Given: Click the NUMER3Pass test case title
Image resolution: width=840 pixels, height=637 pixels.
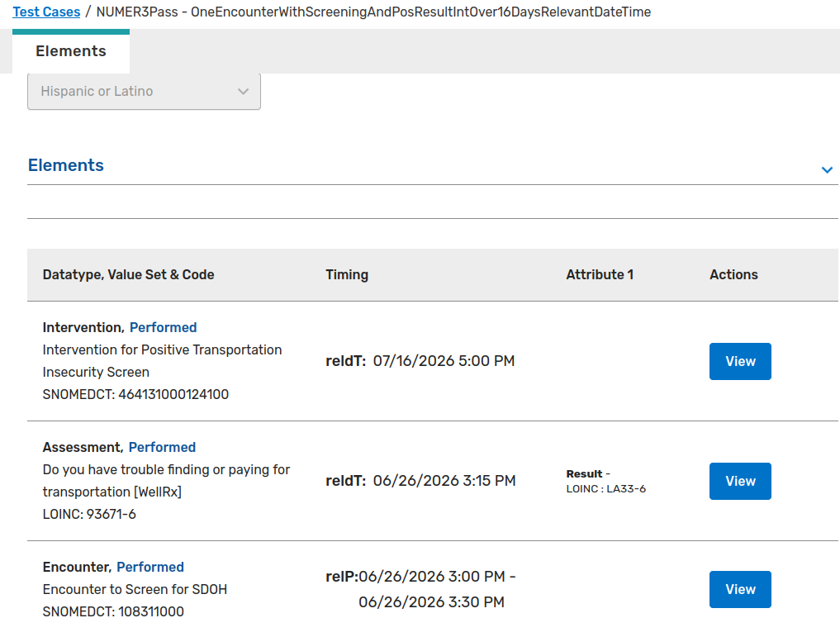Looking at the screenshot, I should (373, 12).
